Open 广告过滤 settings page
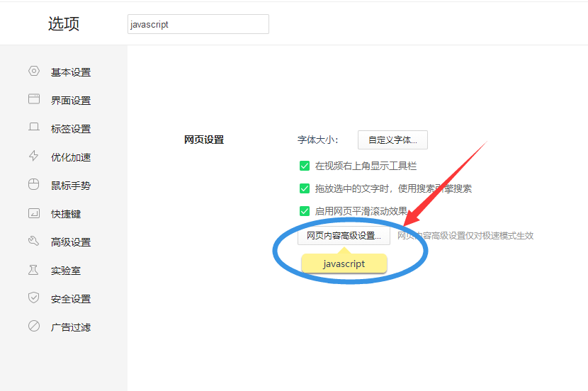The image size is (588, 391). coord(70,327)
